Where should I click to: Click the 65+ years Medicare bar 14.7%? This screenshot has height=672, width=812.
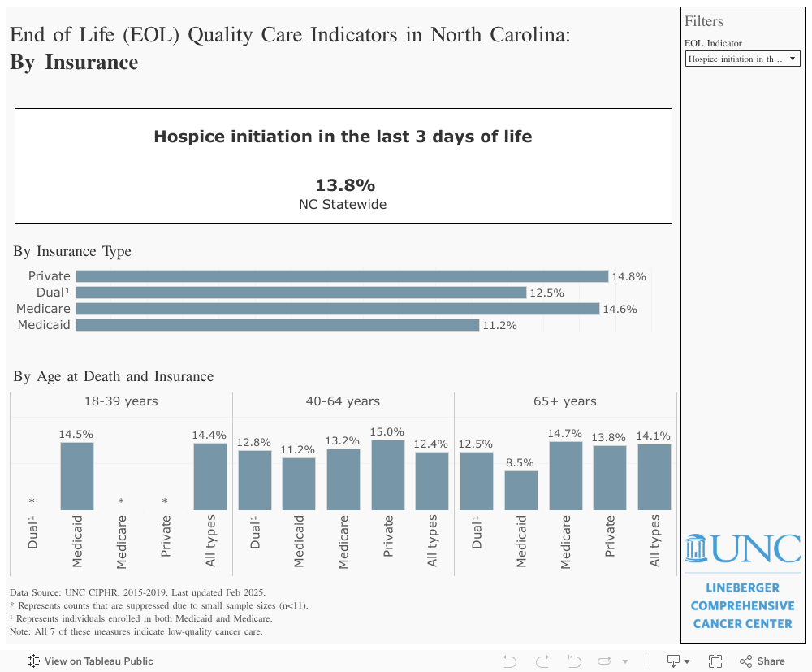[x=565, y=475]
